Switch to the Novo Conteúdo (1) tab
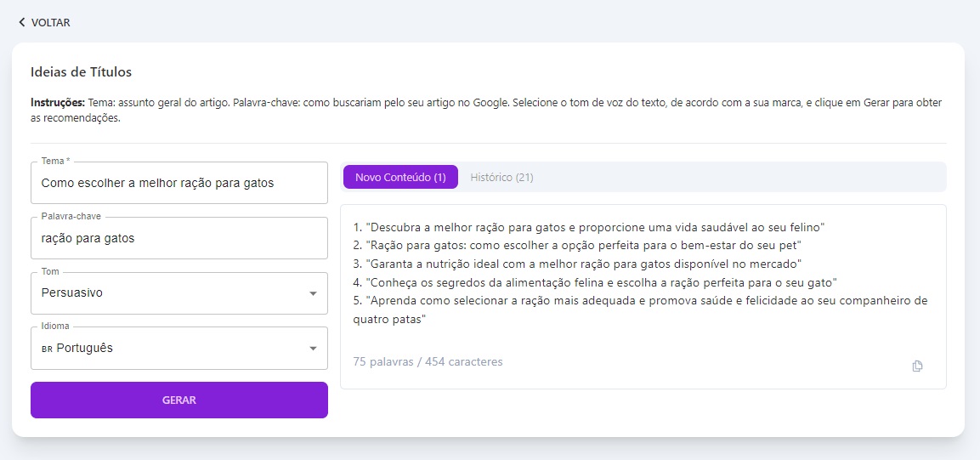Viewport: 980px width, 460px height. pos(400,177)
